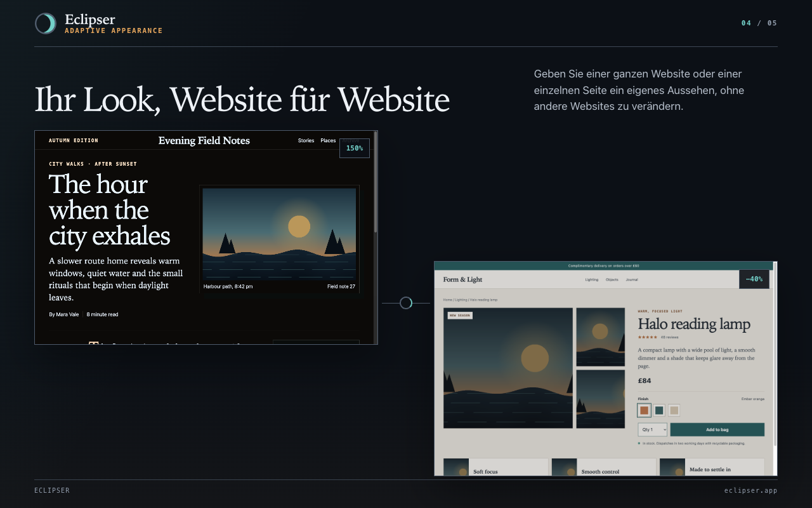Click the main Halo lamp product image

pyautogui.click(x=508, y=368)
